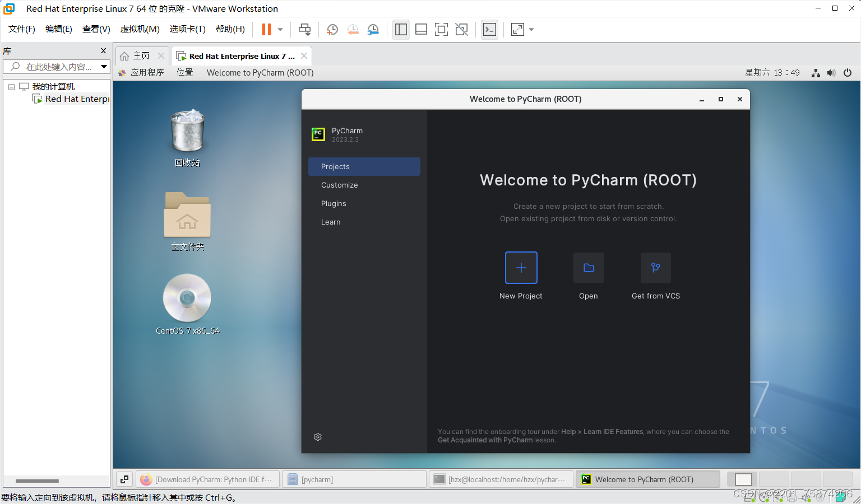
Task: Click the Open folder icon in PyCharm welcome
Action: [588, 268]
